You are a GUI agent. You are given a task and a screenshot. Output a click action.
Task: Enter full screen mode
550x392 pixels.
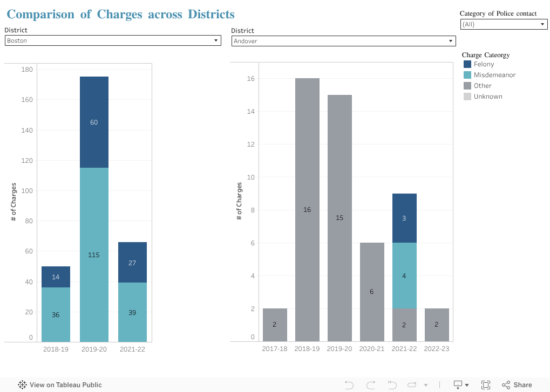coord(486,385)
